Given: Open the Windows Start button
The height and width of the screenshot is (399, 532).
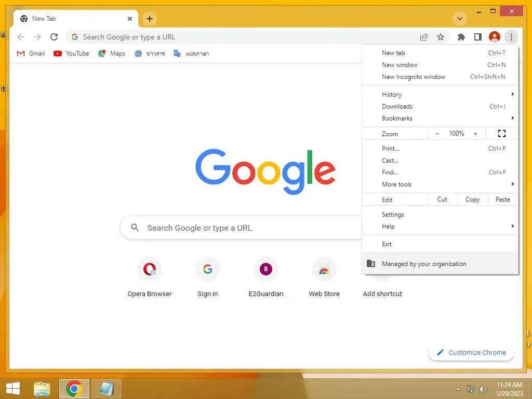Looking at the screenshot, I should point(13,389).
